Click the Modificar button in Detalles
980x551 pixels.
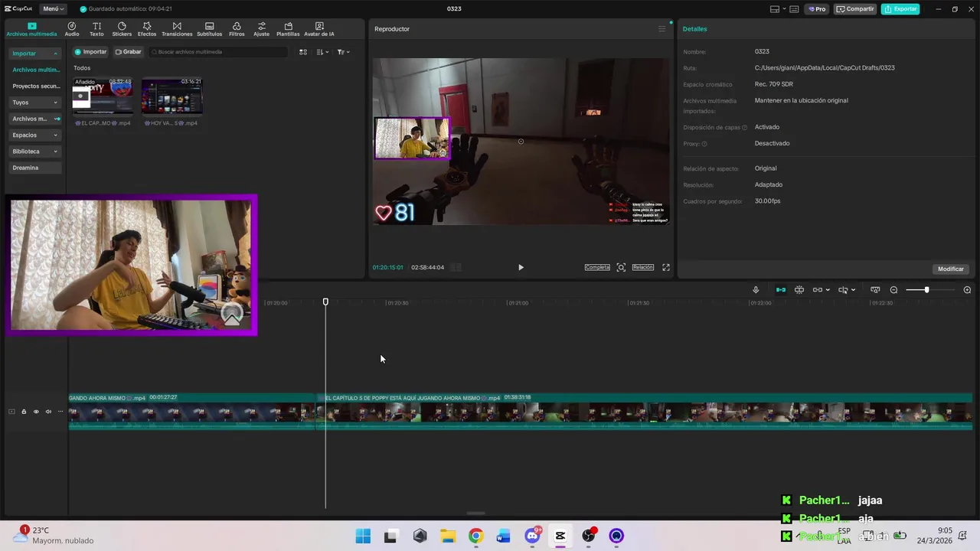(x=951, y=269)
